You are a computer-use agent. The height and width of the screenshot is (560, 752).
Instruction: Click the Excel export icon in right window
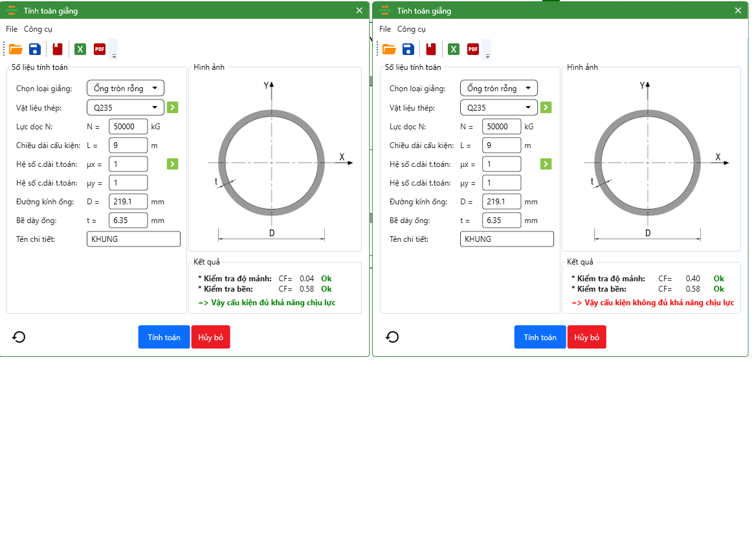click(x=454, y=49)
